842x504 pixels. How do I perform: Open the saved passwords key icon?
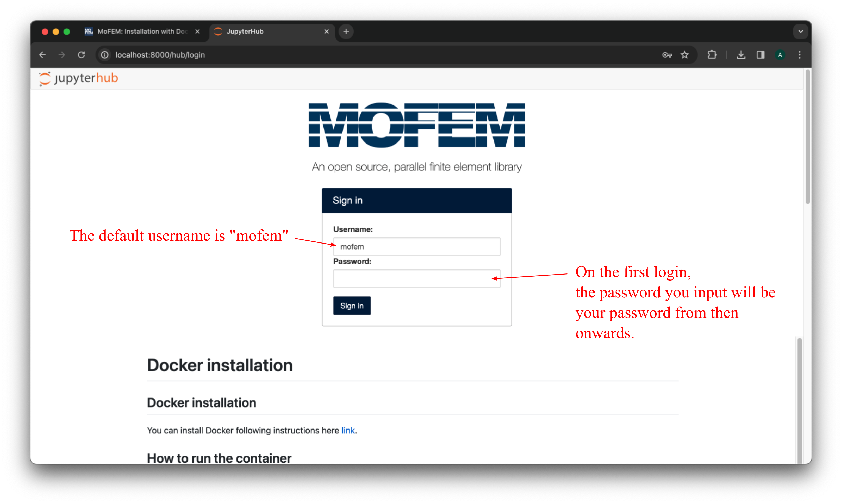[x=667, y=55]
